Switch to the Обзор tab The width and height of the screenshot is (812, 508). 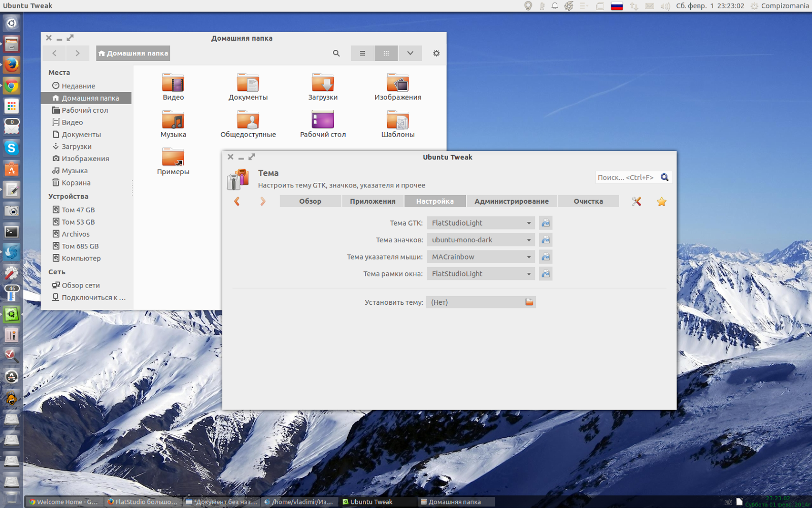tap(310, 201)
